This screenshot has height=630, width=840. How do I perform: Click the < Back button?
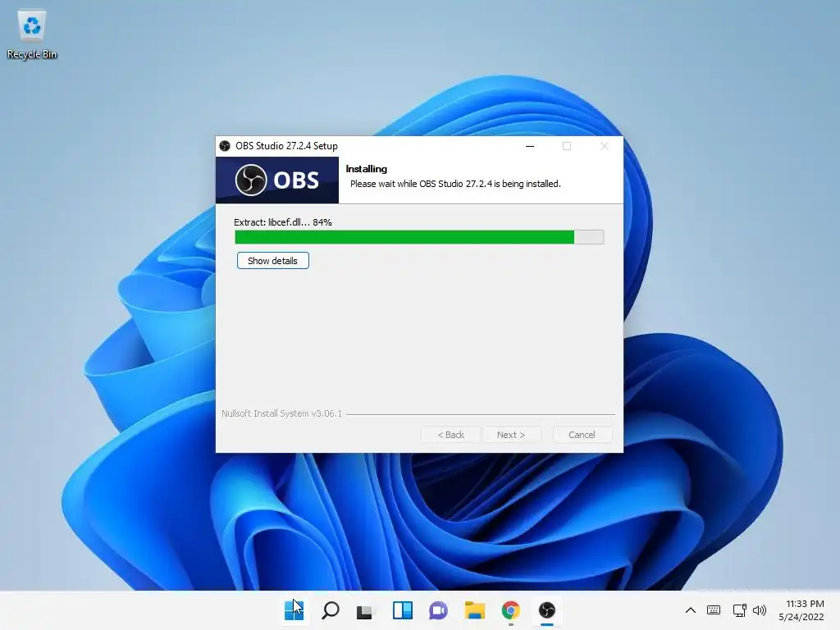pos(450,435)
